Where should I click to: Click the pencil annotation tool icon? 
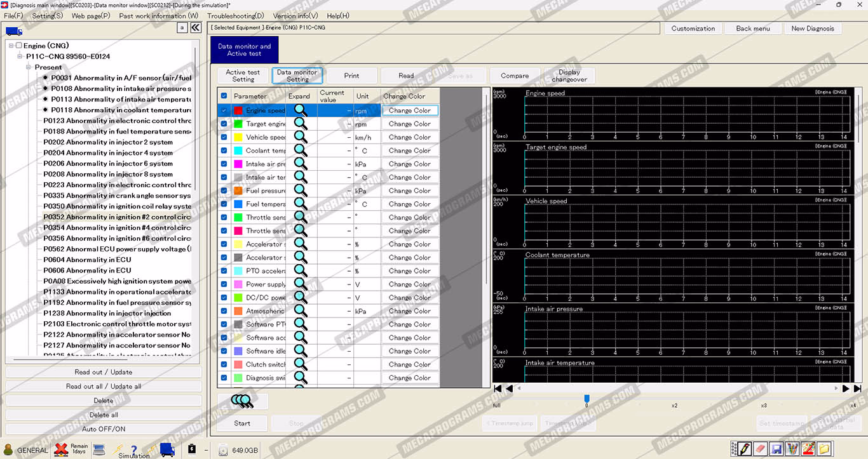[x=745, y=449]
